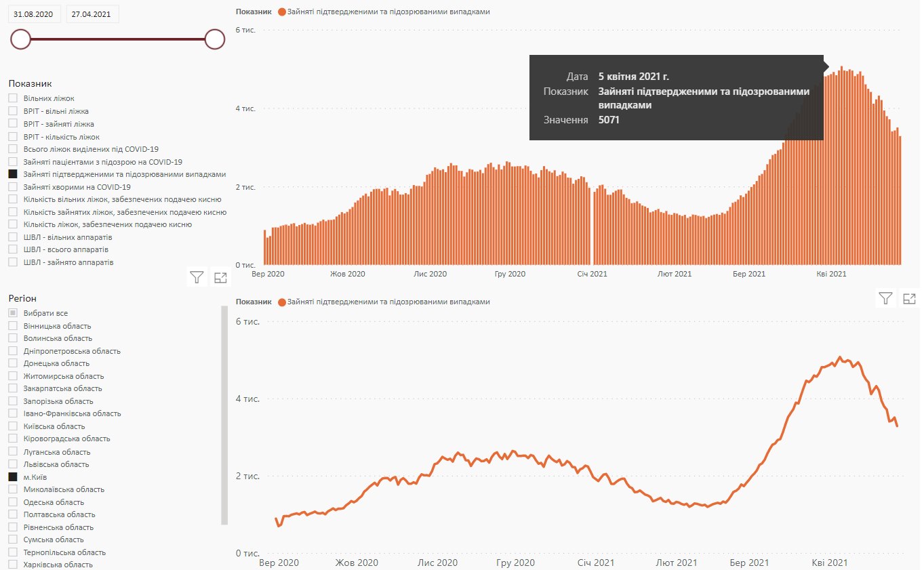
Task: Open focus mode icon below the Показник list
Action: coord(220,277)
